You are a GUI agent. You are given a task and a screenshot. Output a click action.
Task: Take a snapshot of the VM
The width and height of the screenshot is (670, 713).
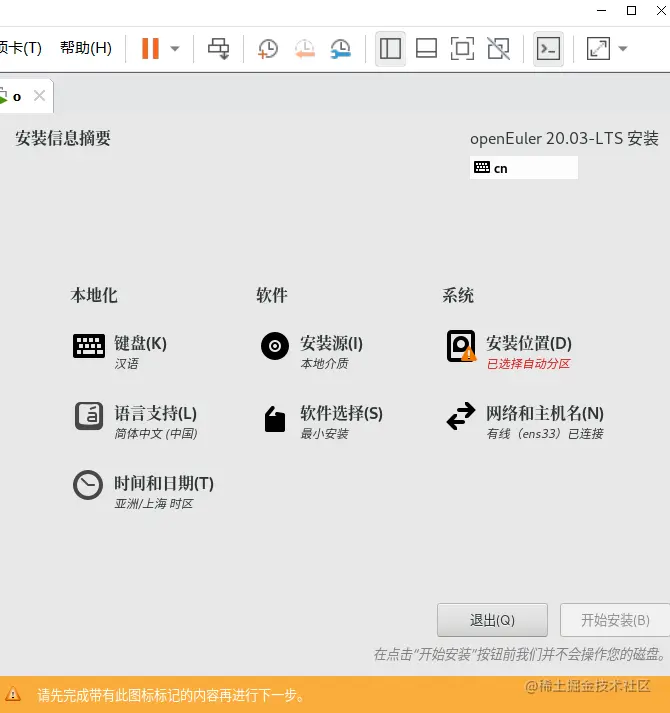[x=268, y=48]
